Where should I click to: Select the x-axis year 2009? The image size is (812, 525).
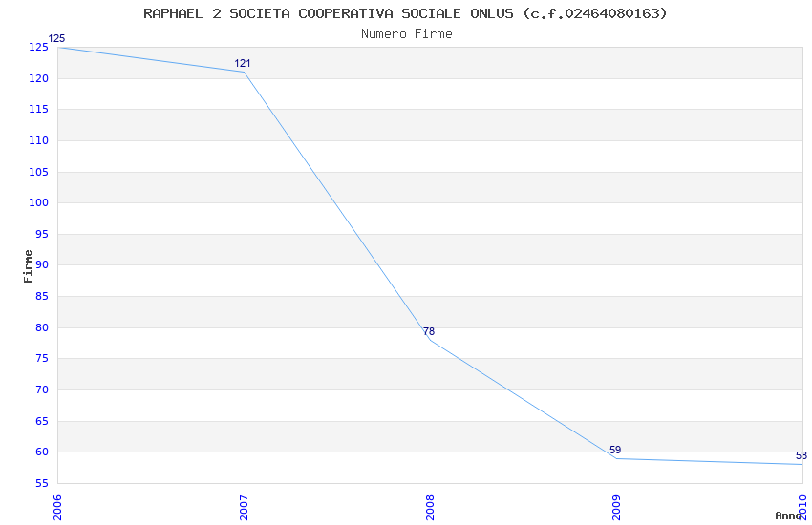tap(616, 508)
